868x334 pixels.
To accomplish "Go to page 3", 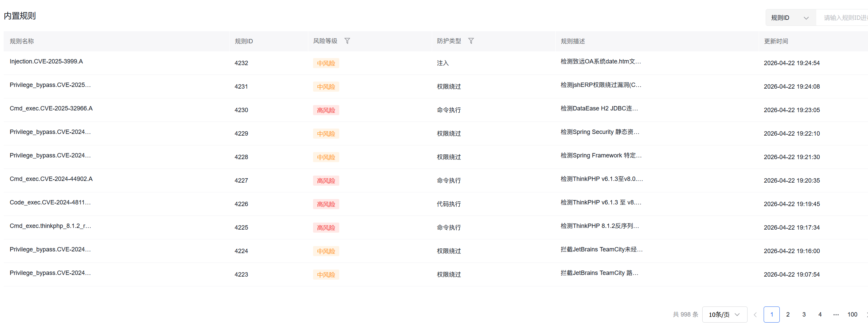I will coord(804,314).
